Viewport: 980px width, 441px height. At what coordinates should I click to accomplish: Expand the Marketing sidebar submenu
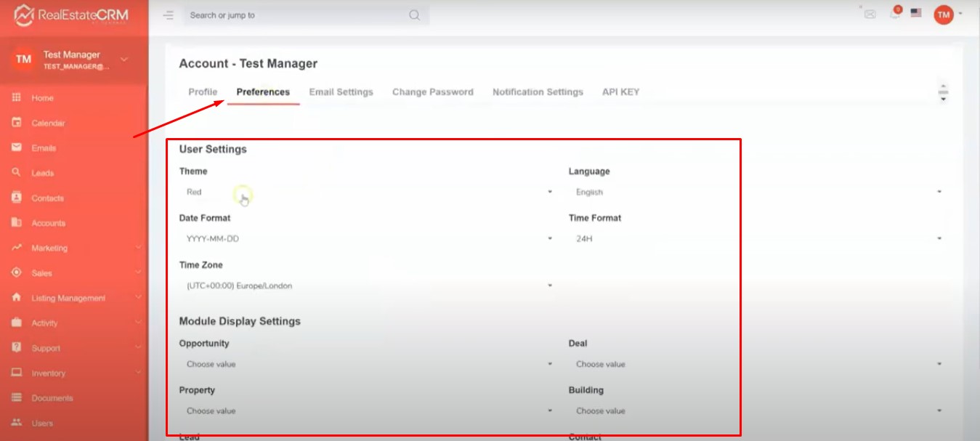tap(138, 248)
